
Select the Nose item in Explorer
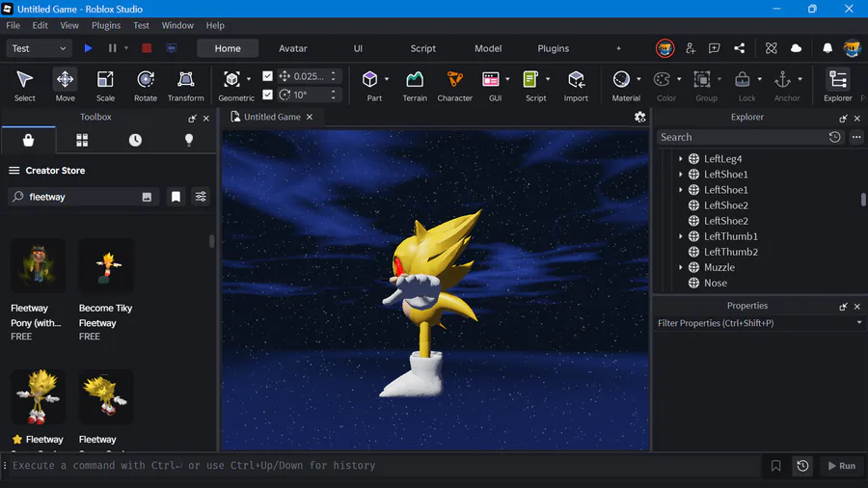tap(716, 283)
